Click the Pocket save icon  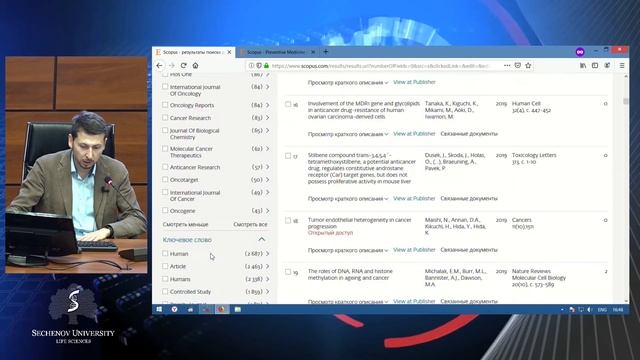[518, 65]
